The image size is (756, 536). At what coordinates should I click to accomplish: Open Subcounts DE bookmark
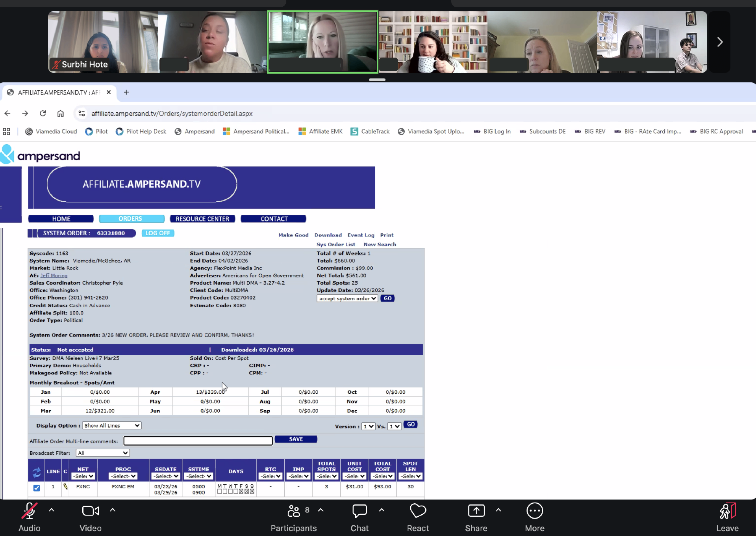(x=543, y=132)
